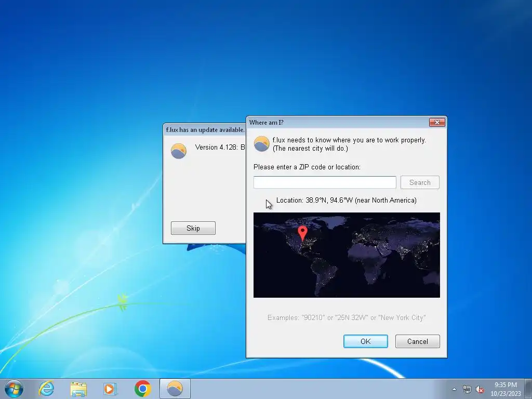Launch Internet Explorer from the taskbar

point(46,389)
